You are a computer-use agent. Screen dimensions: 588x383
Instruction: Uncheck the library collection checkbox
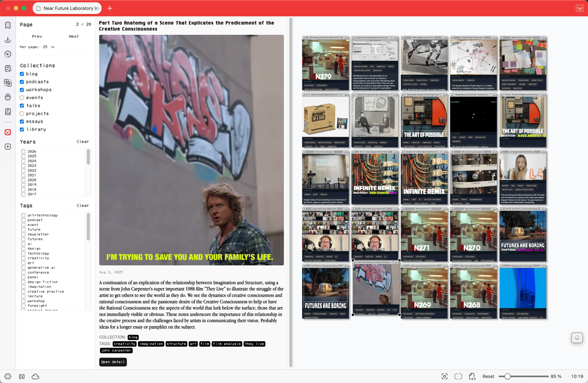coord(22,129)
